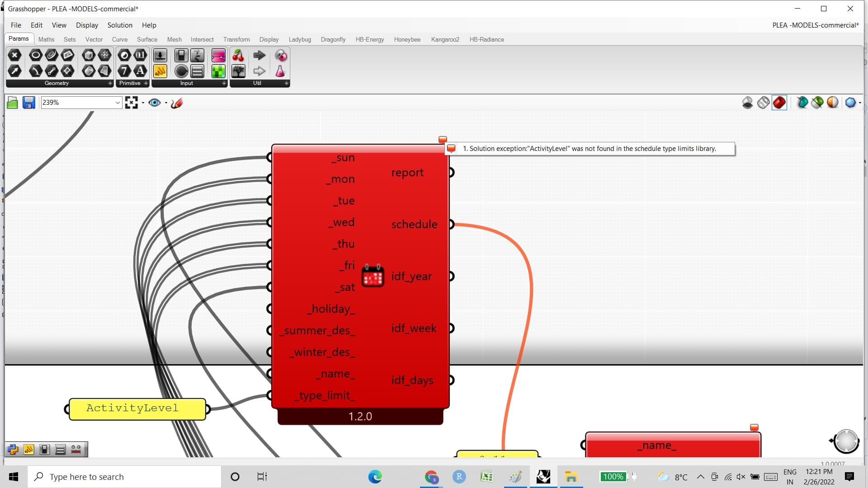Screen dimensions: 868x488
Task: Select the Value List input icon
Action: click(197, 71)
